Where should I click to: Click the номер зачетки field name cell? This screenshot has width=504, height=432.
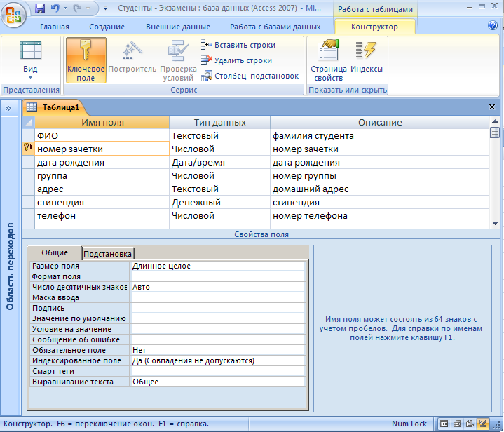pos(102,149)
